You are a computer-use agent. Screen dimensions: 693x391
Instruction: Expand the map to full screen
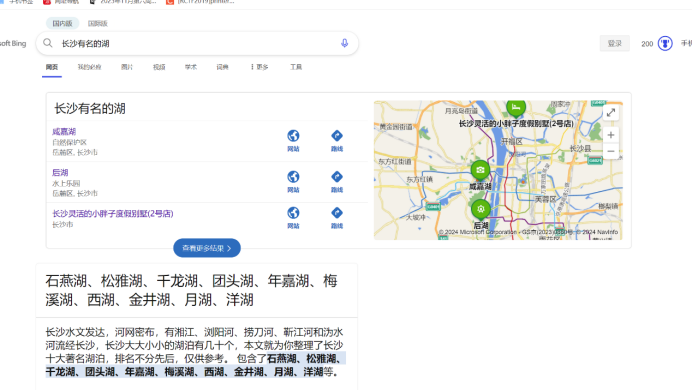(611, 113)
